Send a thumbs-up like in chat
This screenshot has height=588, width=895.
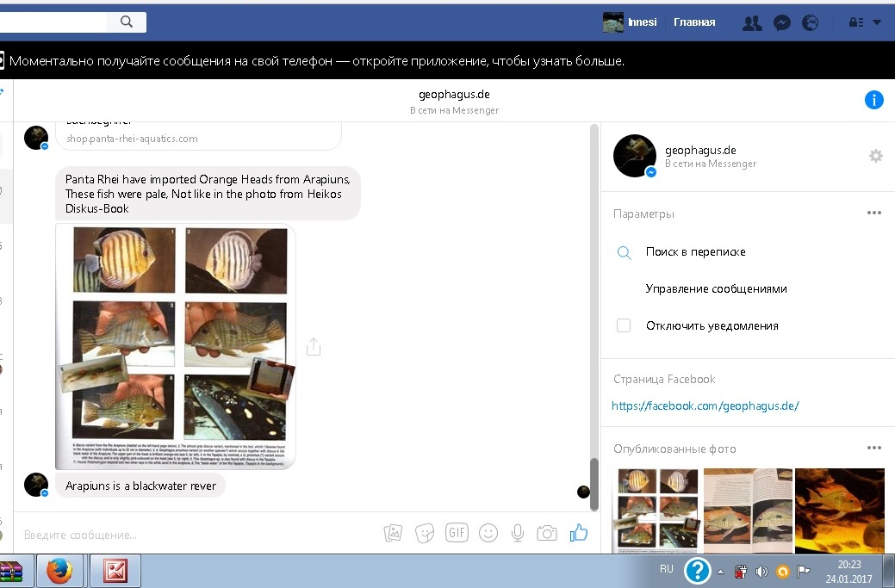(578, 534)
